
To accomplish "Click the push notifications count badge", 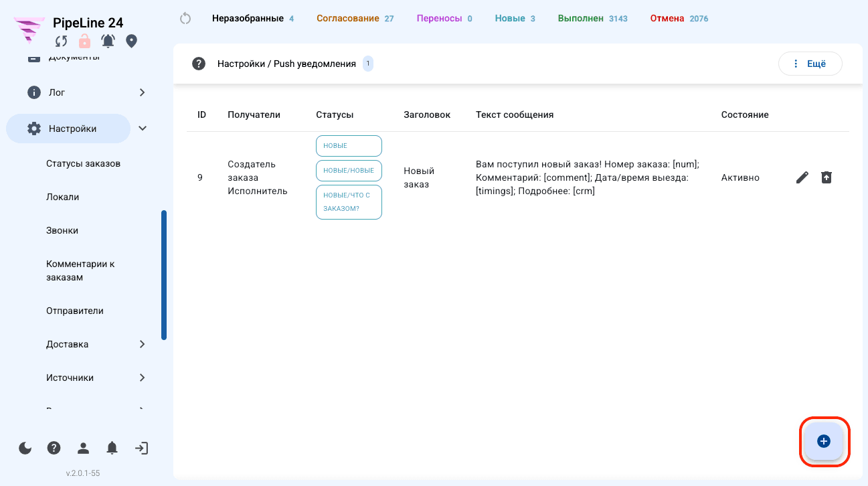I will click(x=368, y=64).
